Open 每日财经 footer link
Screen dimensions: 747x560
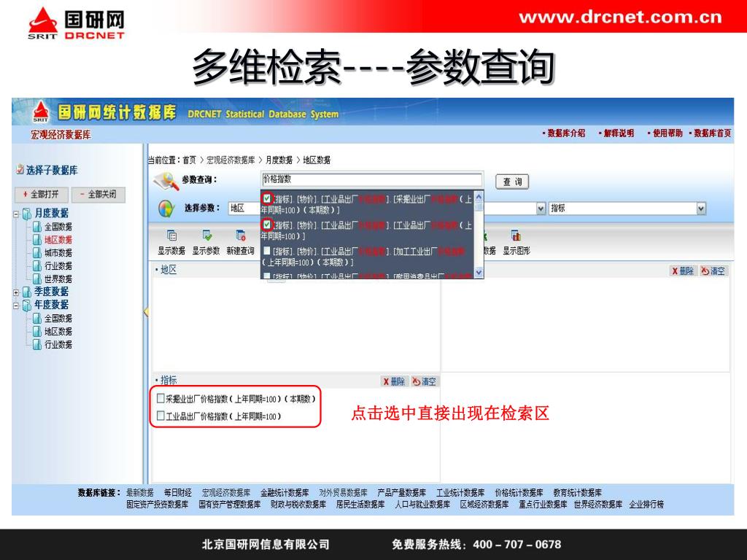(178, 492)
